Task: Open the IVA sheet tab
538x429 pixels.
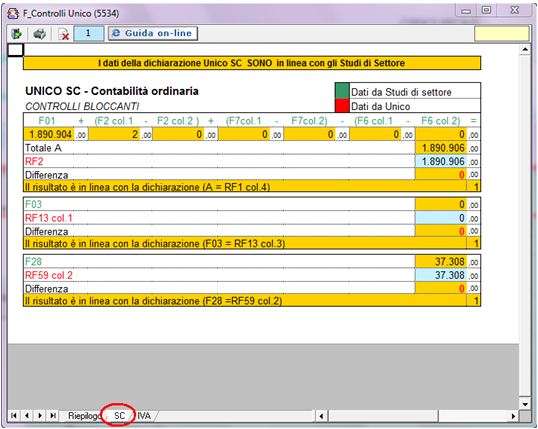Action: [144, 416]
